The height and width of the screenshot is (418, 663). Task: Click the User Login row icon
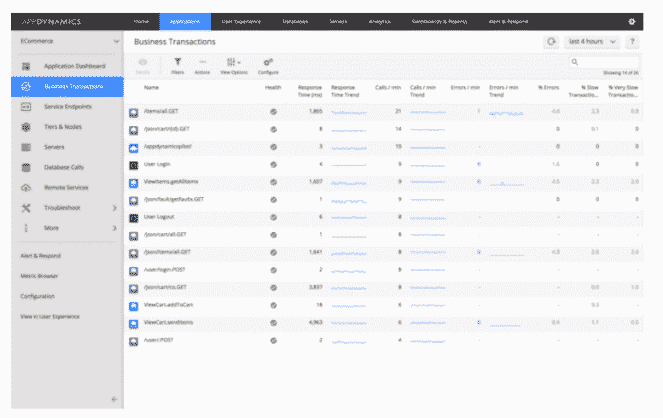point(134,165)
